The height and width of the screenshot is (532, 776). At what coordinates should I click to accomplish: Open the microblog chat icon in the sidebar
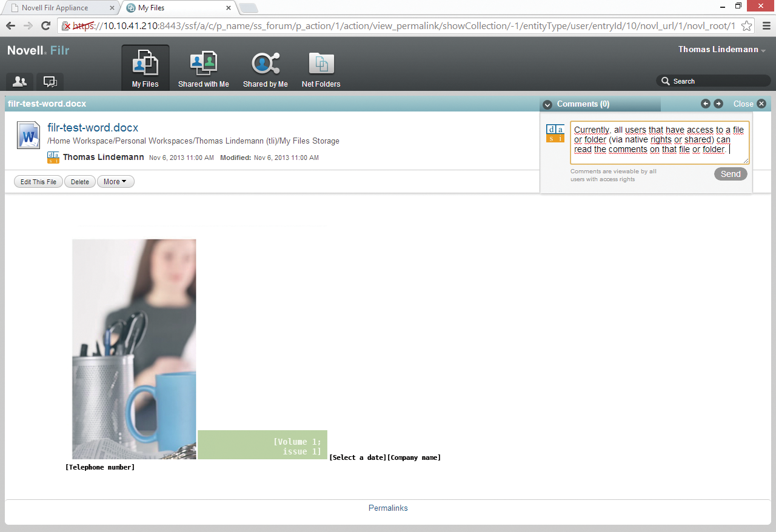[50, 81]
